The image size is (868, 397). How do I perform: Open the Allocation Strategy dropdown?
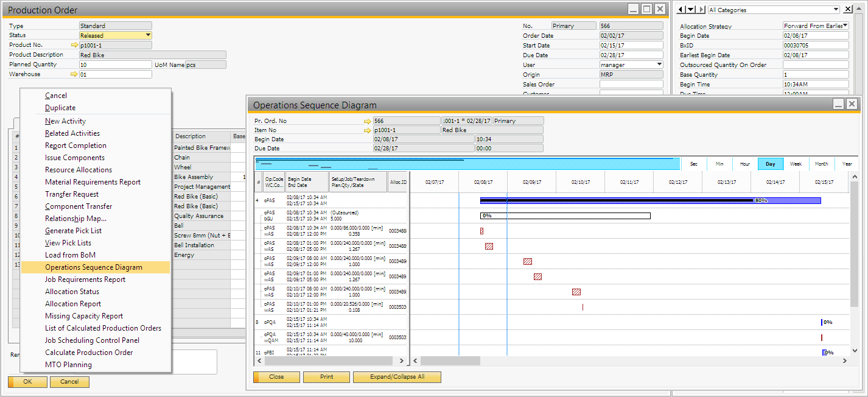[x=845, y=26]
